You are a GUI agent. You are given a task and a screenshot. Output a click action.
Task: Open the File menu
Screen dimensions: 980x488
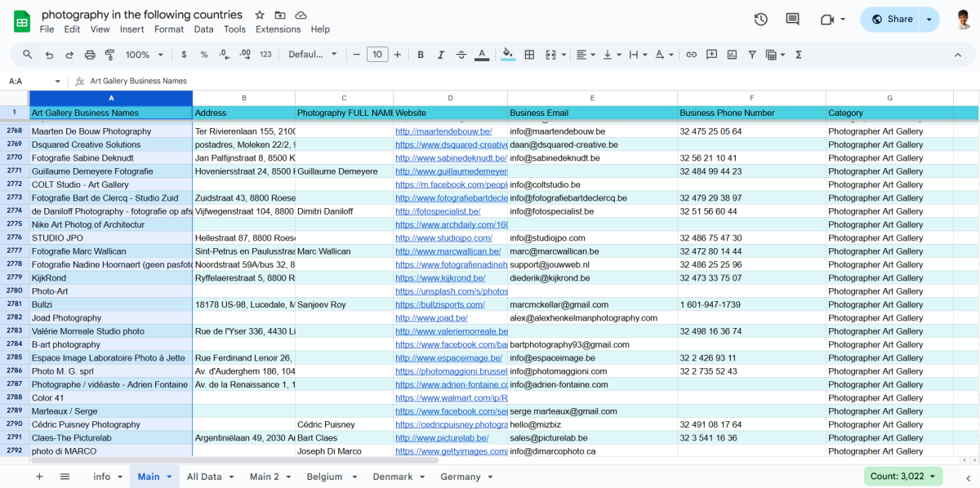[x=47, y=29]
